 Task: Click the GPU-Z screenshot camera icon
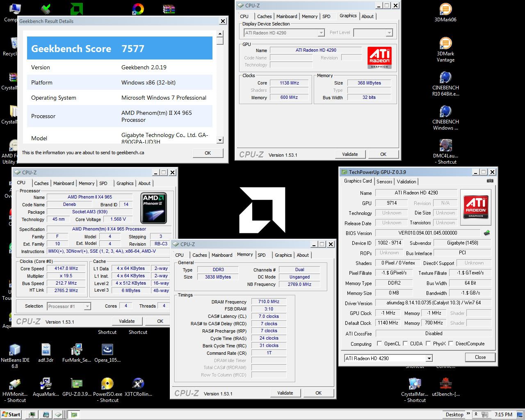[x=490, y=181]
